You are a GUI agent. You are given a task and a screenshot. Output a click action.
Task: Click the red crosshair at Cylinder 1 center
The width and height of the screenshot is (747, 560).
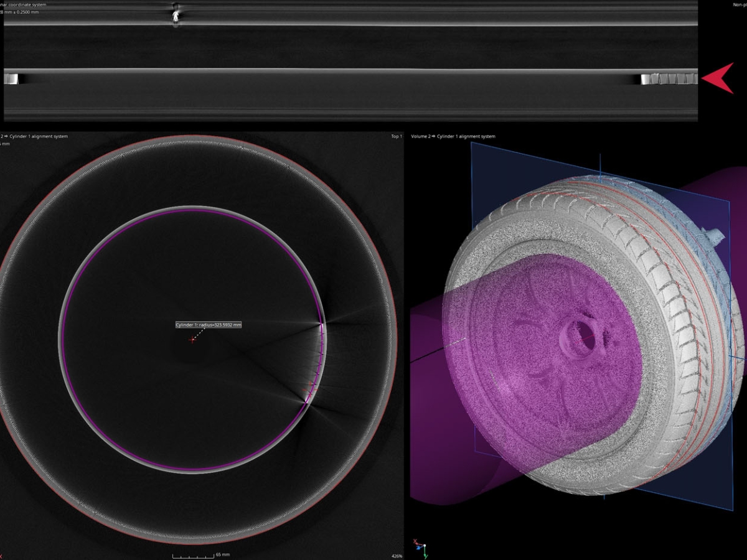pos(192,340)
